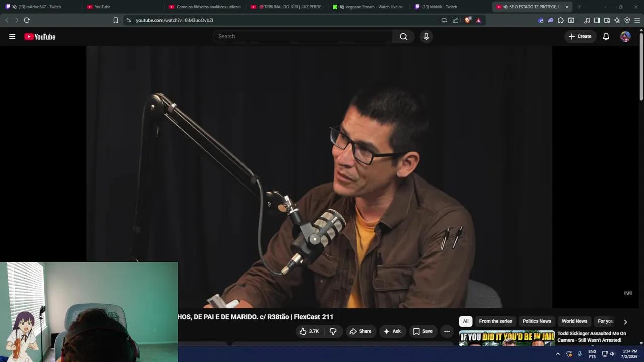The height and width of the screenshot is (362, 644).
Task: Open the volume speaker icon in taskbar
Action: click(x=612, y=354)
